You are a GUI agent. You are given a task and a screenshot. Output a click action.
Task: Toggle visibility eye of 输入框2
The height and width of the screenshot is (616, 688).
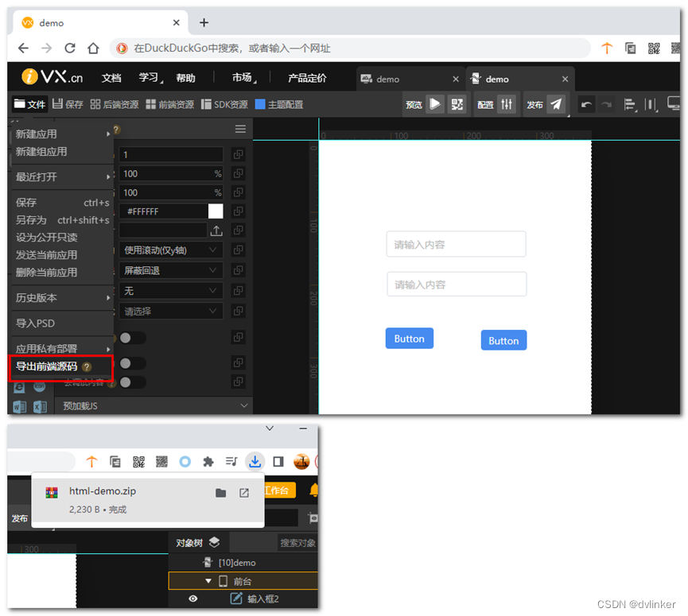click(192, 599)
